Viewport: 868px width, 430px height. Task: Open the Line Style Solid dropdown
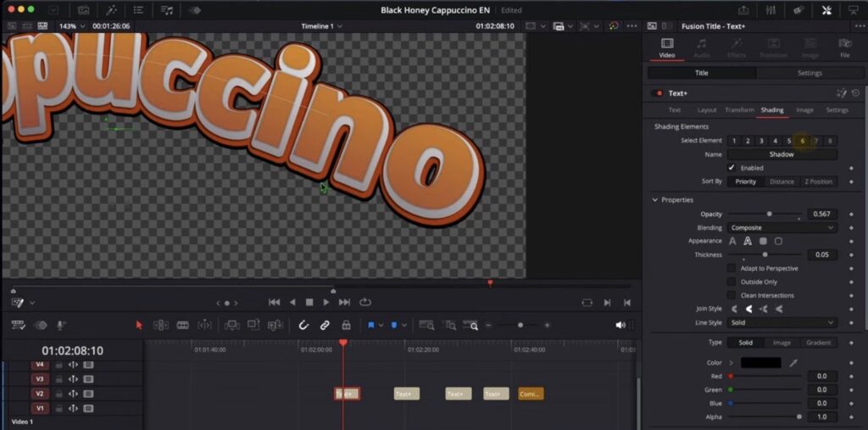click(782, 322)
